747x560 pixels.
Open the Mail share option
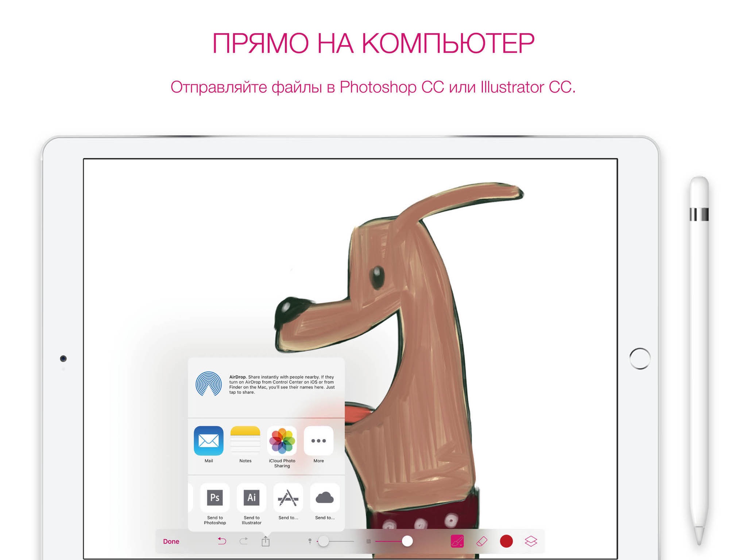tap(209, 442)
